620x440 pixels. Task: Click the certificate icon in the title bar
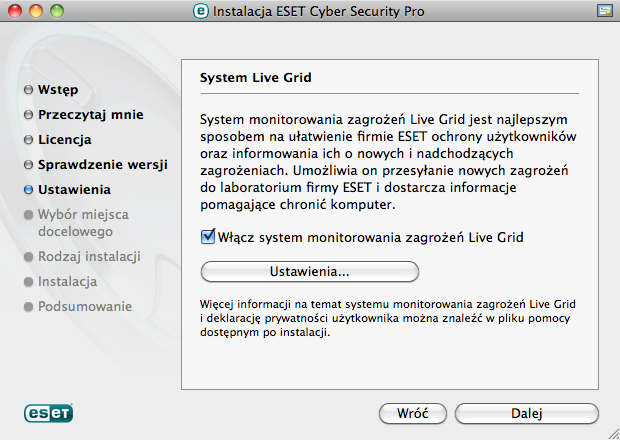[x=604, y=11]
